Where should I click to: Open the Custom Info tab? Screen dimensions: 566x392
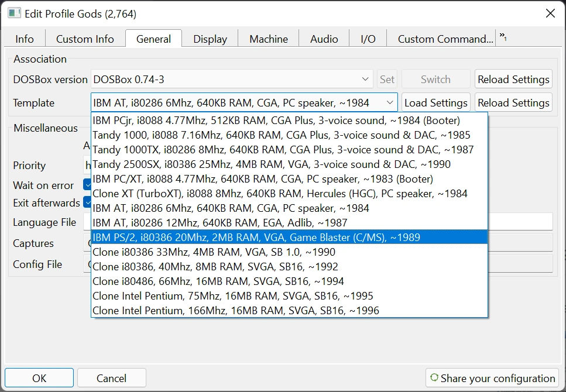coord(85,39)
